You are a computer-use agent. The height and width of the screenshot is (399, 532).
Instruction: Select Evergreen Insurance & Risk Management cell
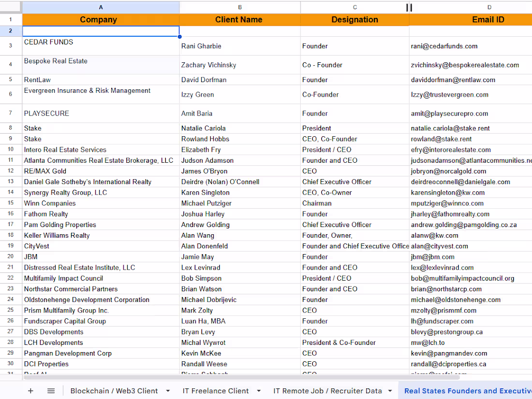101,94
